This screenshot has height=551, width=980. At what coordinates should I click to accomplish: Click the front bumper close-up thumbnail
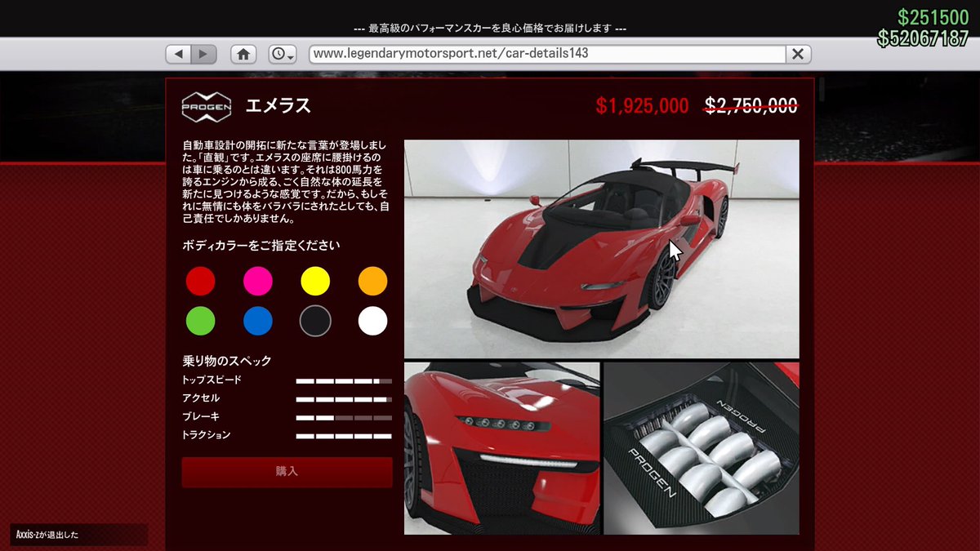[x=502, y=449]
